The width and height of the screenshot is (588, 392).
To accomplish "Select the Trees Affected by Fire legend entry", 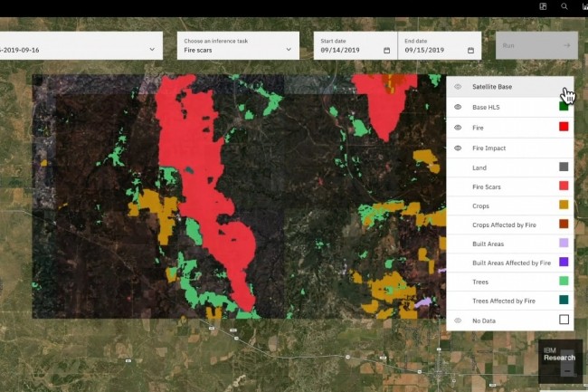I will point(504,301).
